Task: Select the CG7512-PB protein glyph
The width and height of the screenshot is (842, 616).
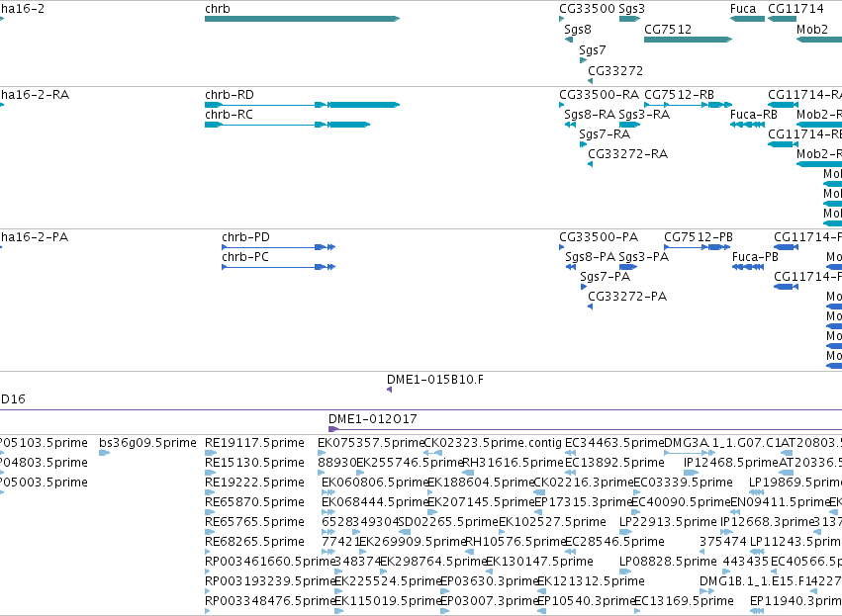Action: 697,247
